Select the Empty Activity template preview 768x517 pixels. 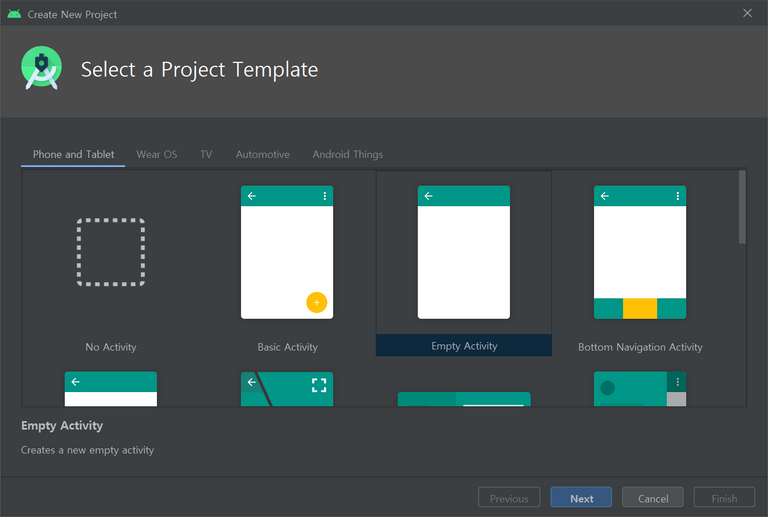click(x=464, y=253)
